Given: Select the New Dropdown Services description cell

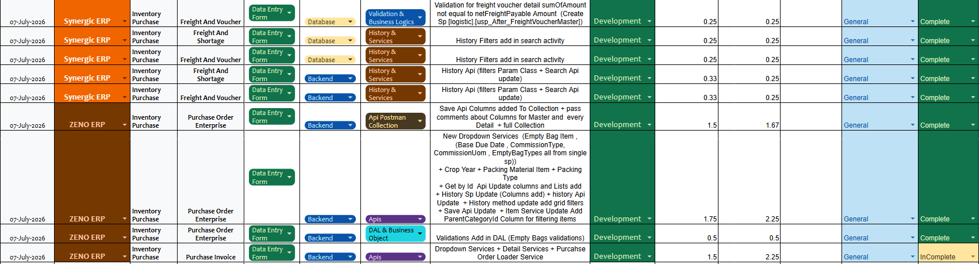Looking at the screenshot, I should pos(510,177).
